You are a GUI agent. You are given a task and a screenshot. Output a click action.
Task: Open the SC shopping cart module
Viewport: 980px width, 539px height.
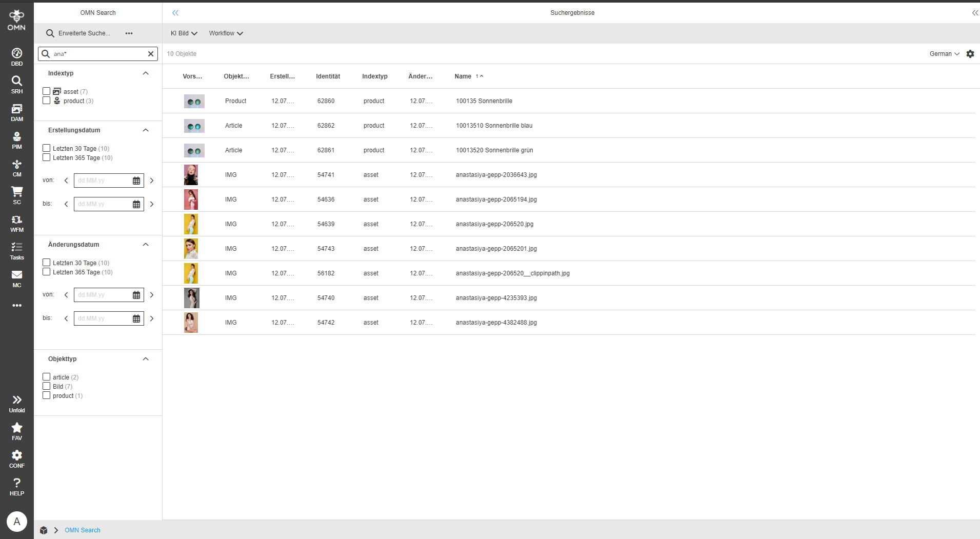[16, 194]
